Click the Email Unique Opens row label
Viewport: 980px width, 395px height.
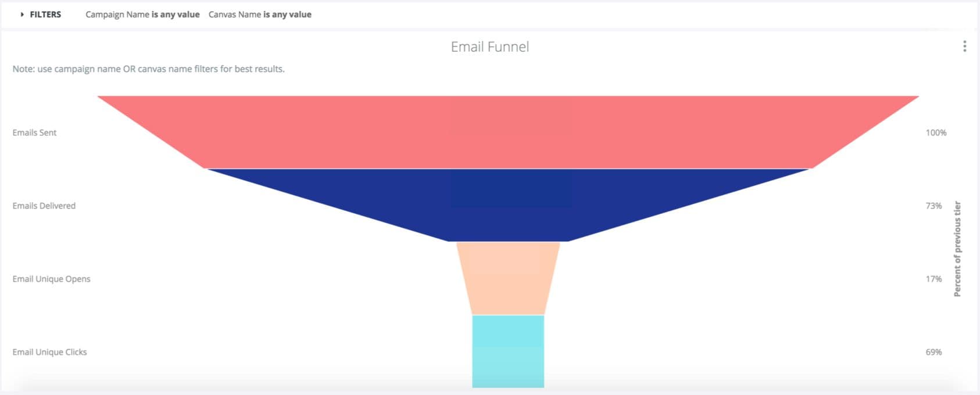coord(51,279)
